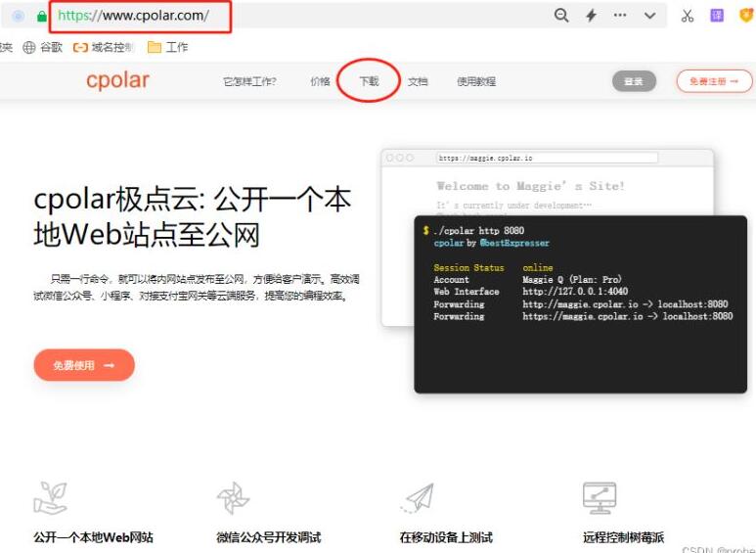Click the purple translate extension icon

717,16
